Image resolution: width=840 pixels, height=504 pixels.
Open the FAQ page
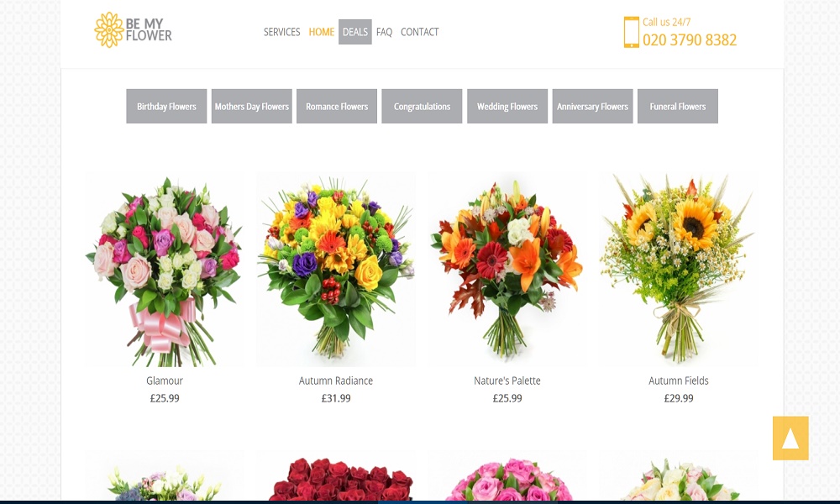tap(384, 32)
